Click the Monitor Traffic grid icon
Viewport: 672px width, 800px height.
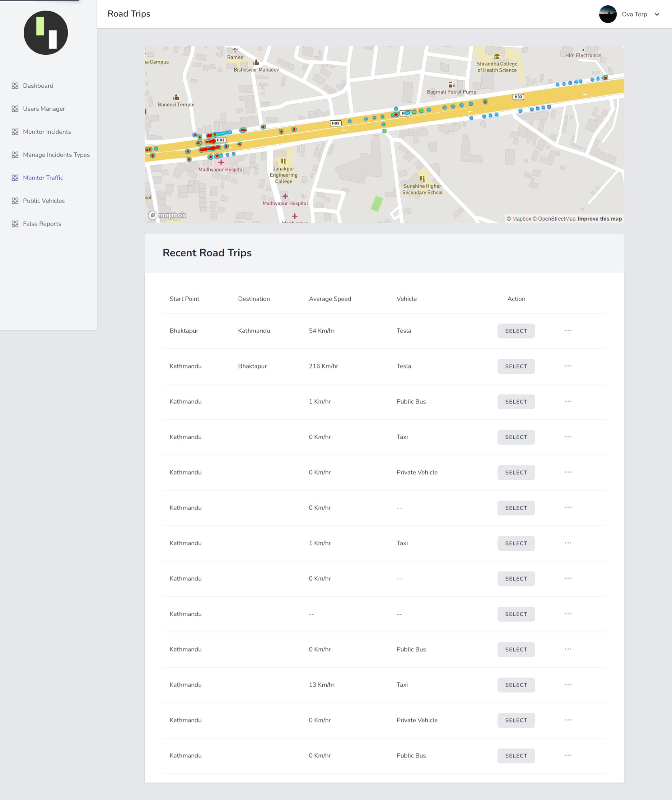(15, 178)
